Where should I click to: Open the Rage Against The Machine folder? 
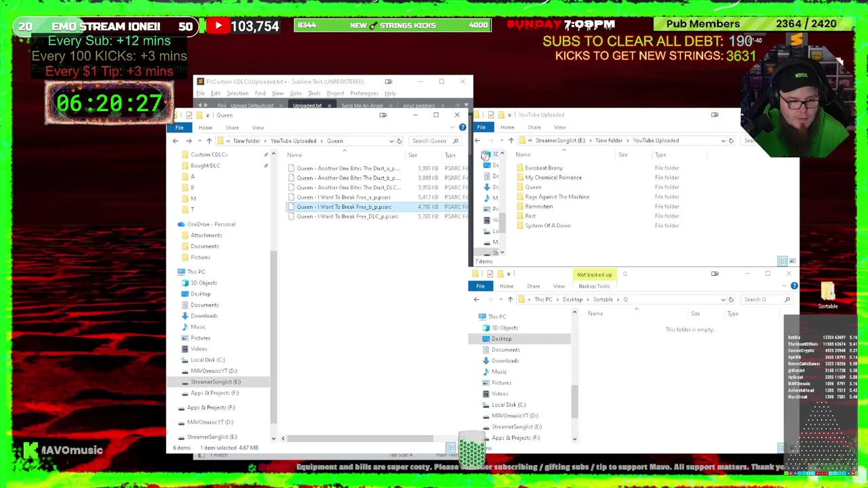pyautogui.click(x=557, y=197)
